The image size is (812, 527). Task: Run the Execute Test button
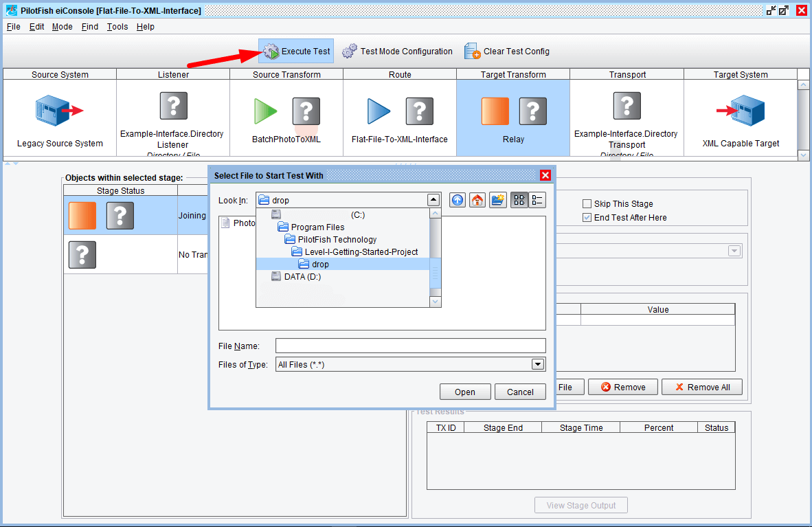pos(296,52)
